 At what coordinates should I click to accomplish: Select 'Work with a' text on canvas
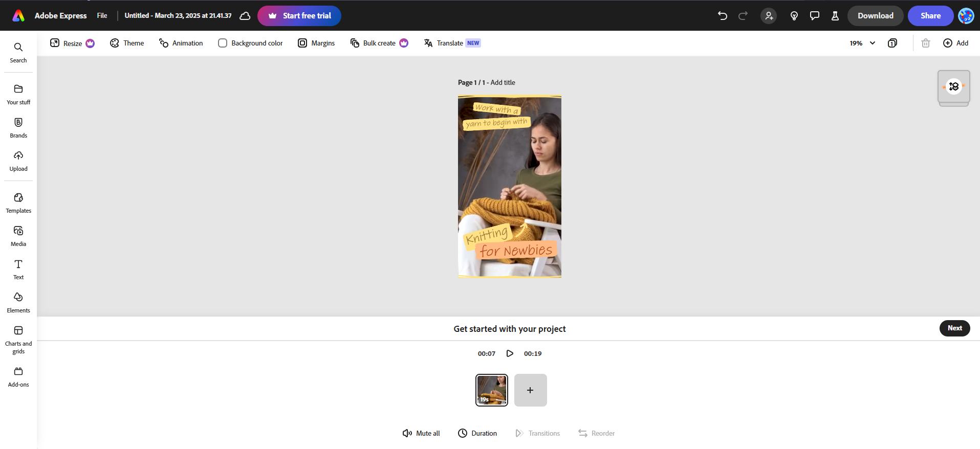[x=497, y=108]
